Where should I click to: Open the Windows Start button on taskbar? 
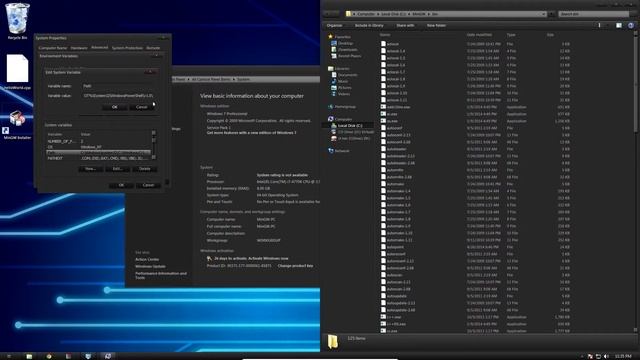pos(9,356)
